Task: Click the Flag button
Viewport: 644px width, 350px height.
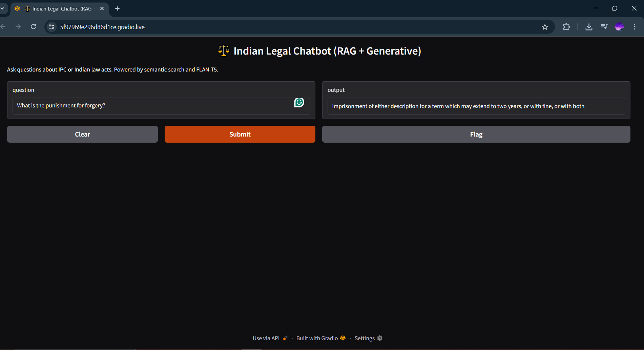Action: (x=476, y=134)
